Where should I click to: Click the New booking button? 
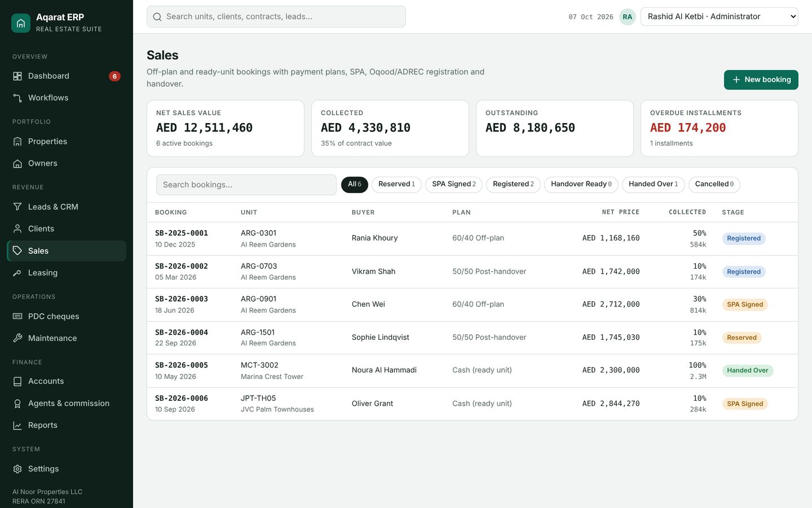pyautogui.click(x=761, y=80)
